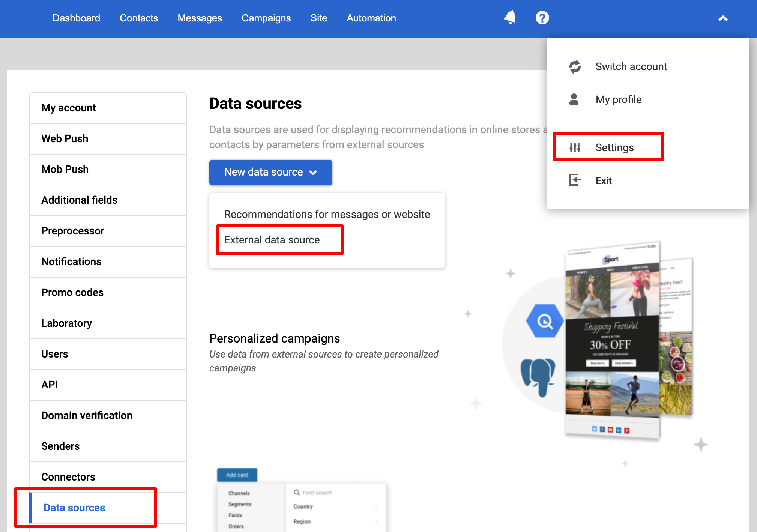Click the Switch account arrows icon

575,66
